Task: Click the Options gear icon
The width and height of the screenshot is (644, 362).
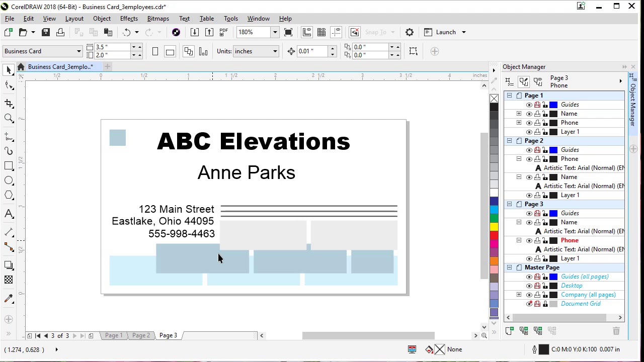Action: (410, 32)
